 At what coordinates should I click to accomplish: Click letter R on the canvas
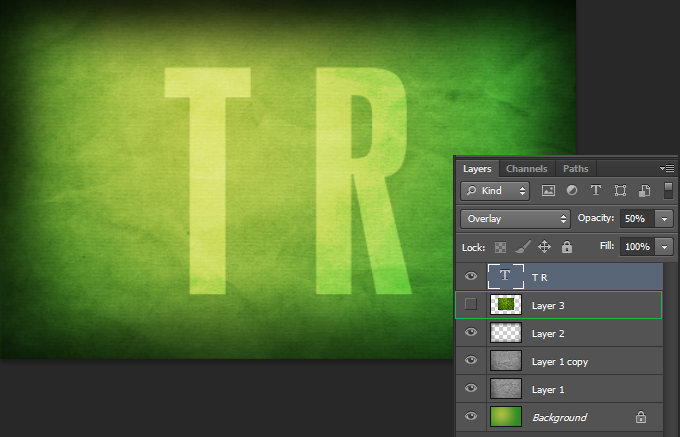tap(363, 180)
